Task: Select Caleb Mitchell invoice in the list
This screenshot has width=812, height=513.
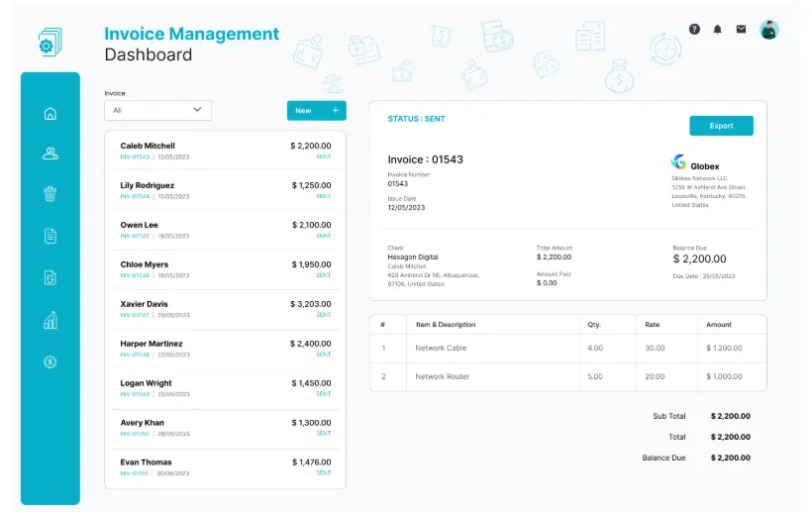Action: click(x=225, y=151)
